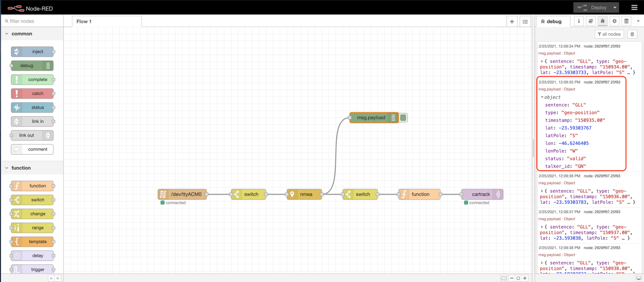Expand all palette categories with down arrows

(58, 278)
